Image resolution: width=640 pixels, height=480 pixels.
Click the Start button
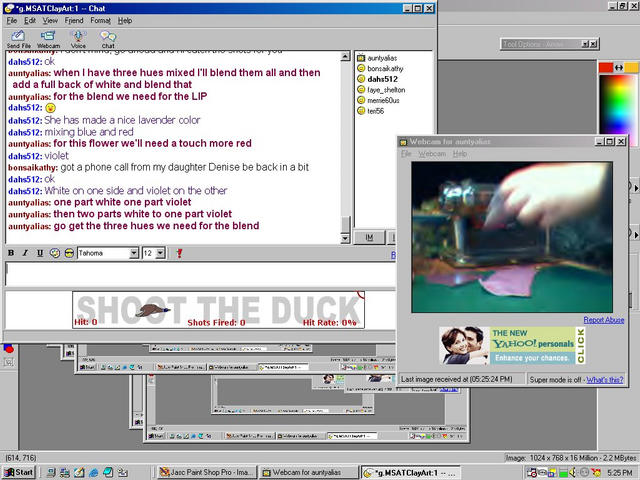click(19, 472)
